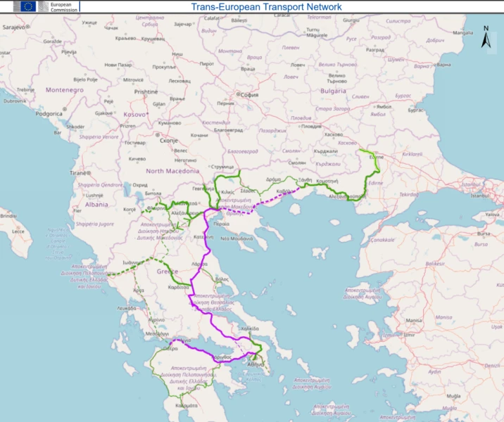Select the Нови Пазар city label
This screenshot has height=422, width=504.
click(x=118, y=65)
